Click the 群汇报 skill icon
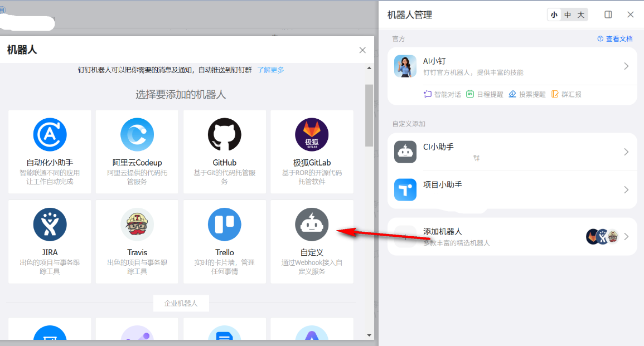 coord(554,94)
